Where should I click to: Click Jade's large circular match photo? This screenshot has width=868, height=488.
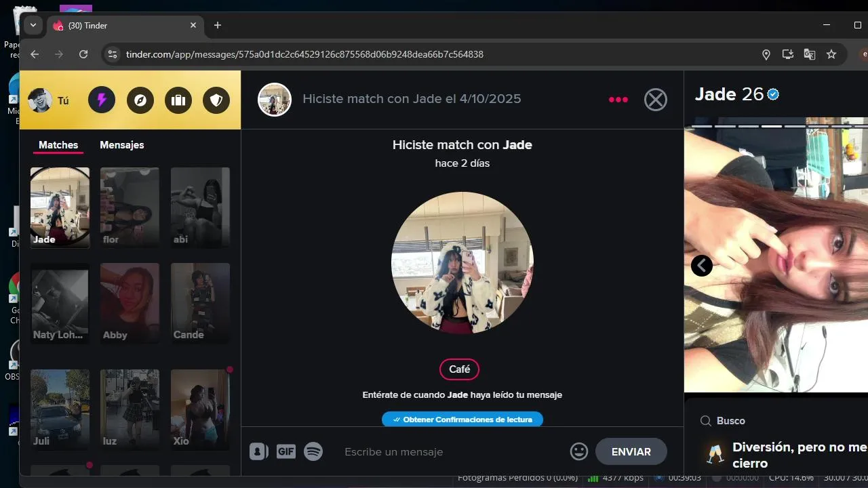[x=462, y=263]
